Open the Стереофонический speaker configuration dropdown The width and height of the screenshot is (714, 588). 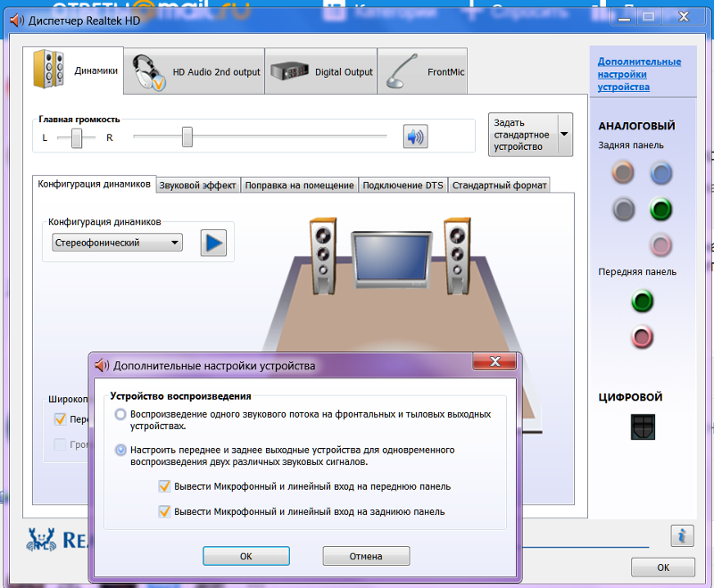coord(117,243)
